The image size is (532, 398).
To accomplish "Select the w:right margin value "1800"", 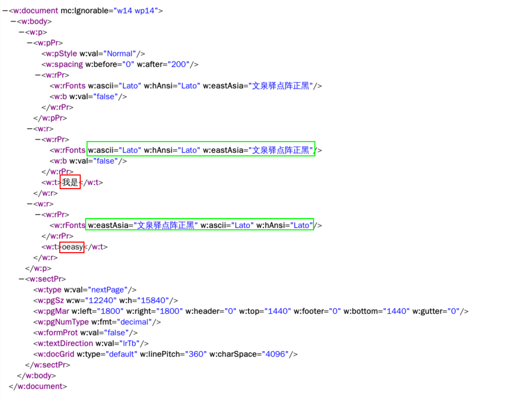I will pyautogui.click(x=169, y=311).
